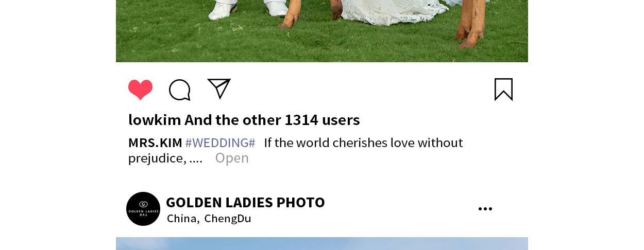Tap the wedding photo on the grass
The image size is (644, 250).
[322, 31]
